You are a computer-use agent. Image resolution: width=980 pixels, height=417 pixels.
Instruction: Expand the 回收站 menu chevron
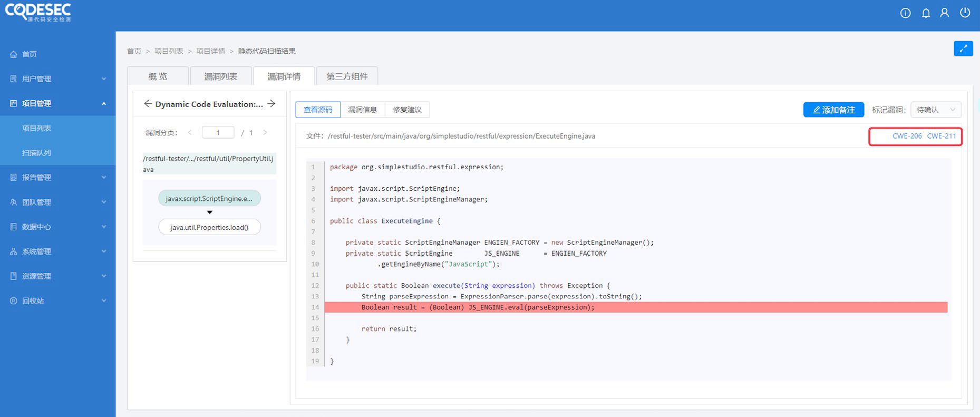[104, 300]
